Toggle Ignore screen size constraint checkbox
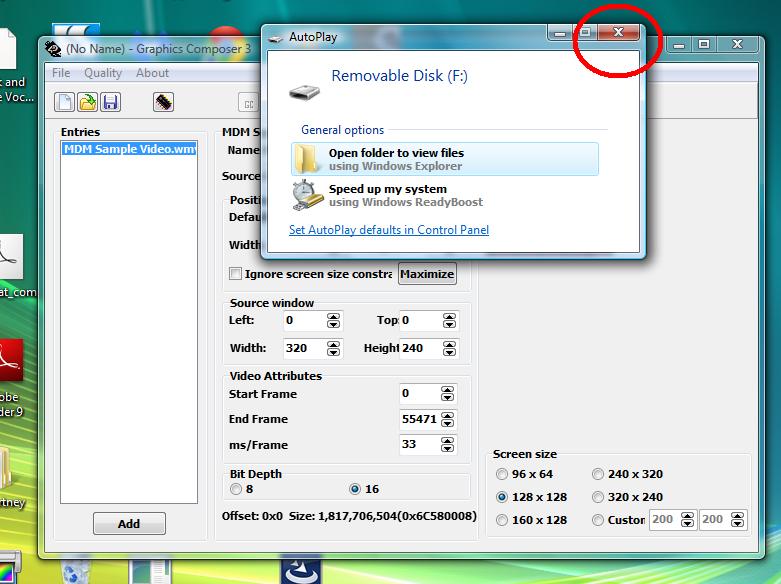This screenshot has width=781, height=584. (235, 274)
